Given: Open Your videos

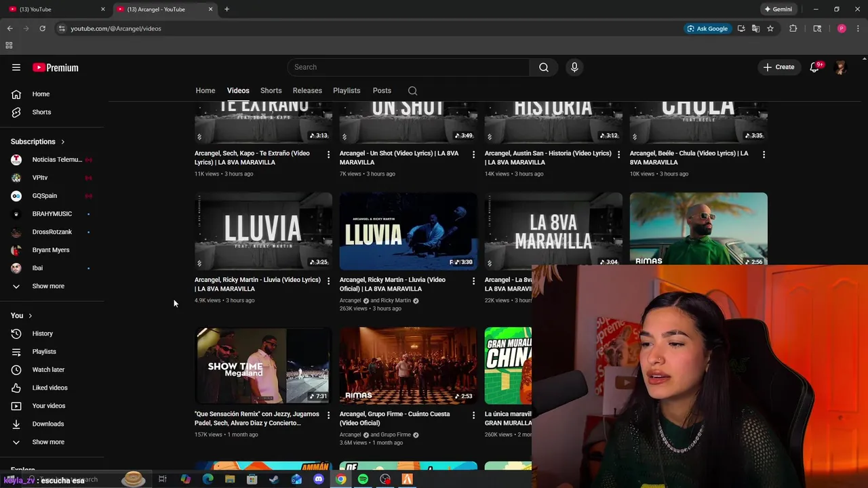Looking at the screenshot, I should (x=49, y=406).
